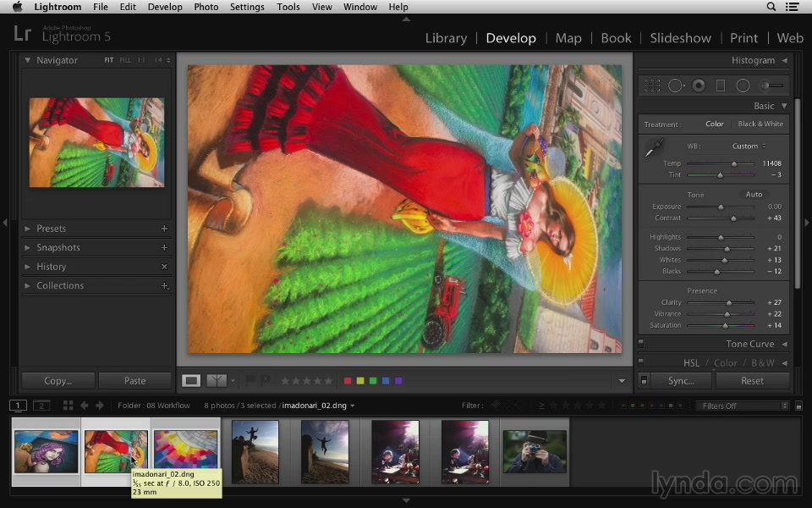Viewport: 812px width, 508px height.
Task: Enable Auto Sync switch beside Sync button
Action: pyautogui.click(x=644, y=381)
